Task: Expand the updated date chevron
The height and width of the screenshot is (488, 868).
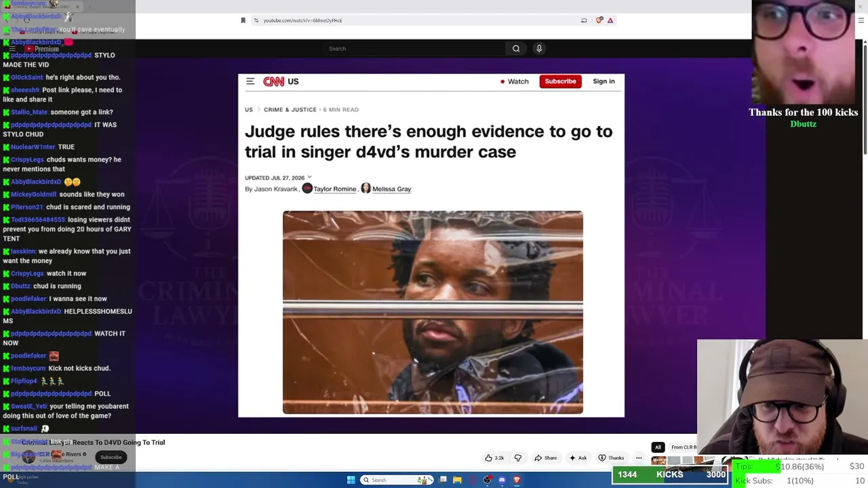Action: pyautogui.click(x=309, y=177)
